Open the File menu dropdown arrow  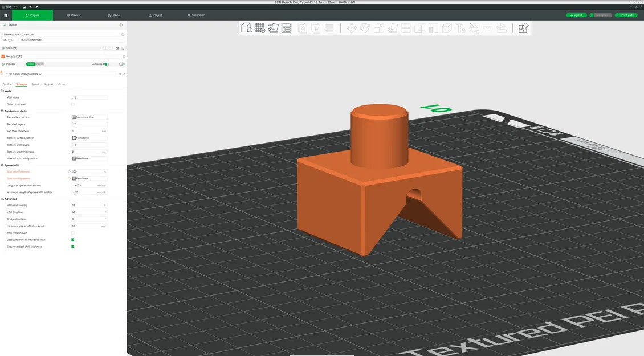click(15, 7)
